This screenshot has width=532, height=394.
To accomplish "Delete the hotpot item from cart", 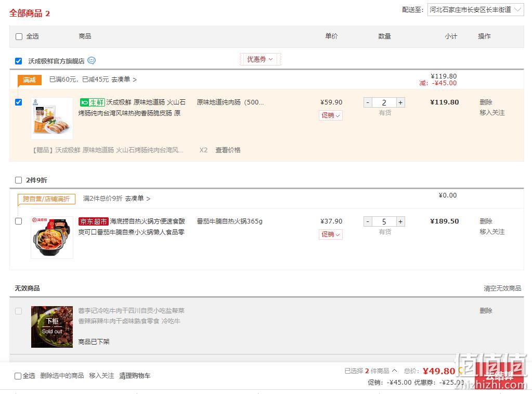I will (486, 221).
